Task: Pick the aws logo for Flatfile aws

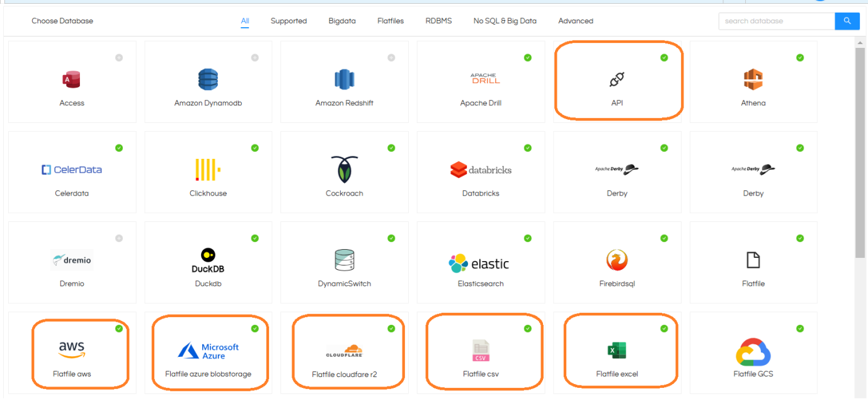Action: [72, 349]
